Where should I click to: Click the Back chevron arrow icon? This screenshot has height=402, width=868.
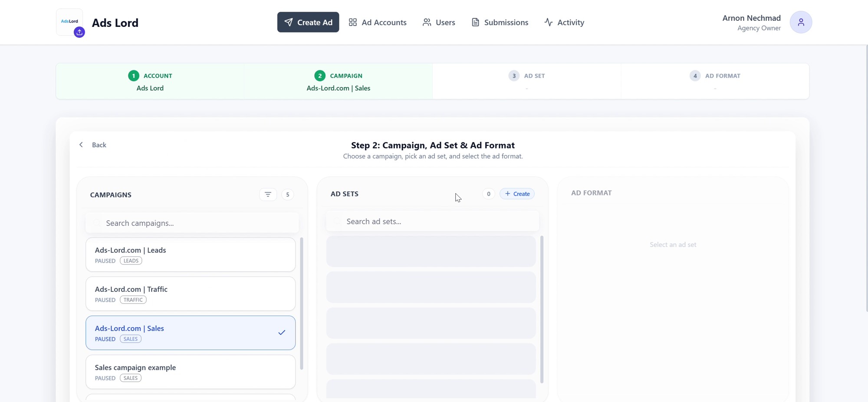[x=81, y=145]
